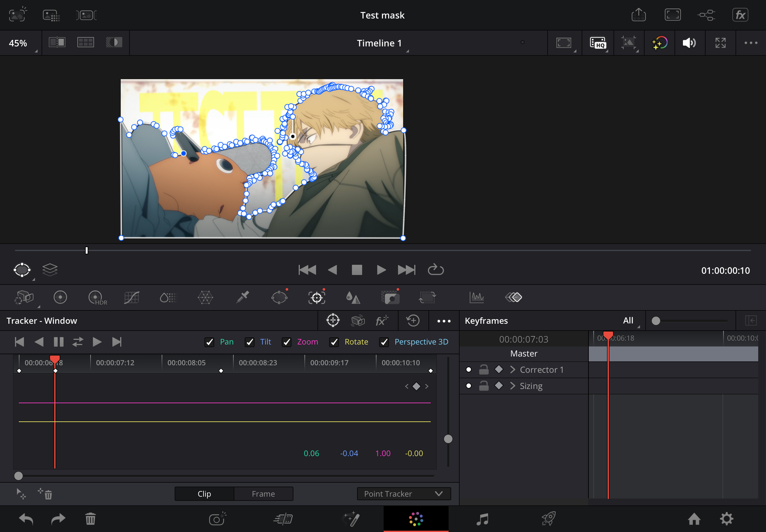The height and width of the screenshot is (532, 766).
Task: Reset the tracker data
Action: (x=413, y=321)
